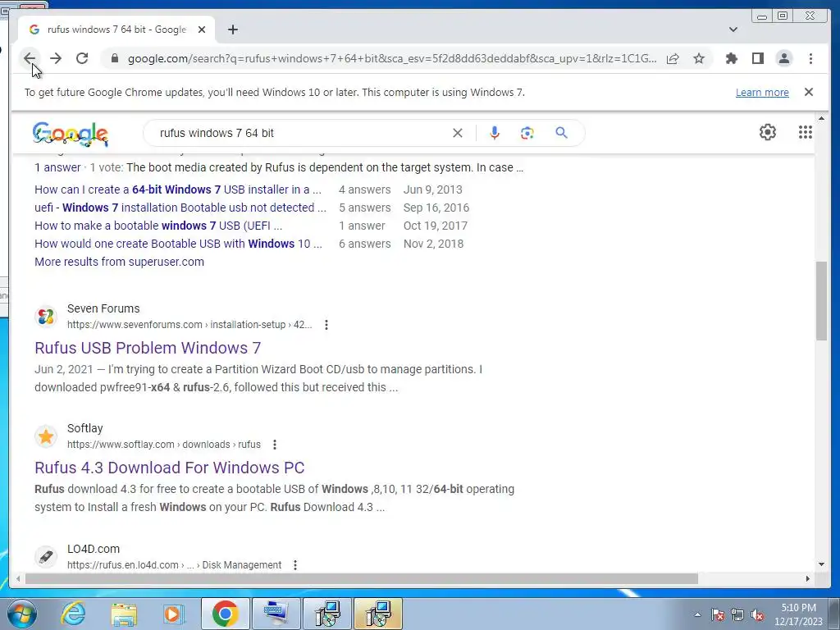840x630 pixels.
Task: Clear the search query with the X
Action: (x=457, y=133)
